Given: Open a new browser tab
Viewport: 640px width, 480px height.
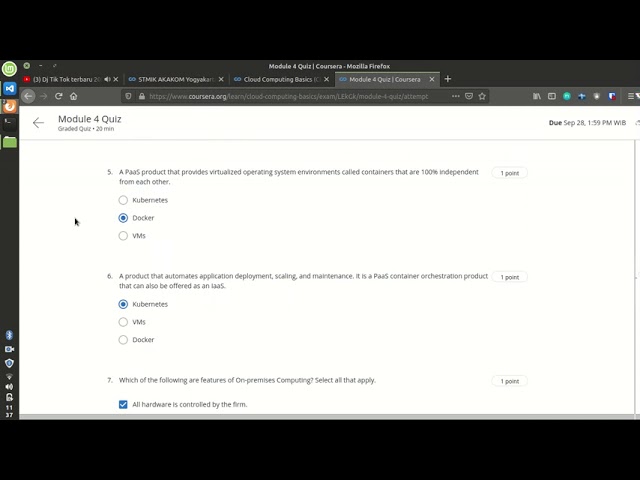Looking at the screenshot, I should [448, 79].
